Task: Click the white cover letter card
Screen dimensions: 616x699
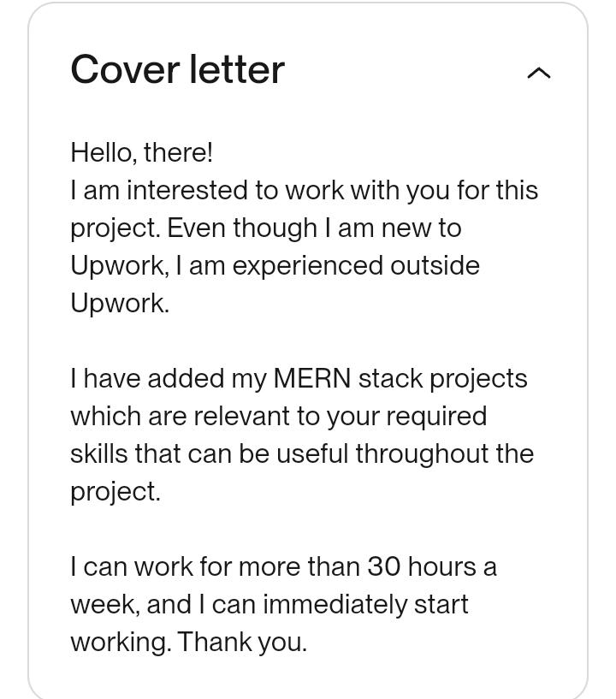Action: click(308, 342)
